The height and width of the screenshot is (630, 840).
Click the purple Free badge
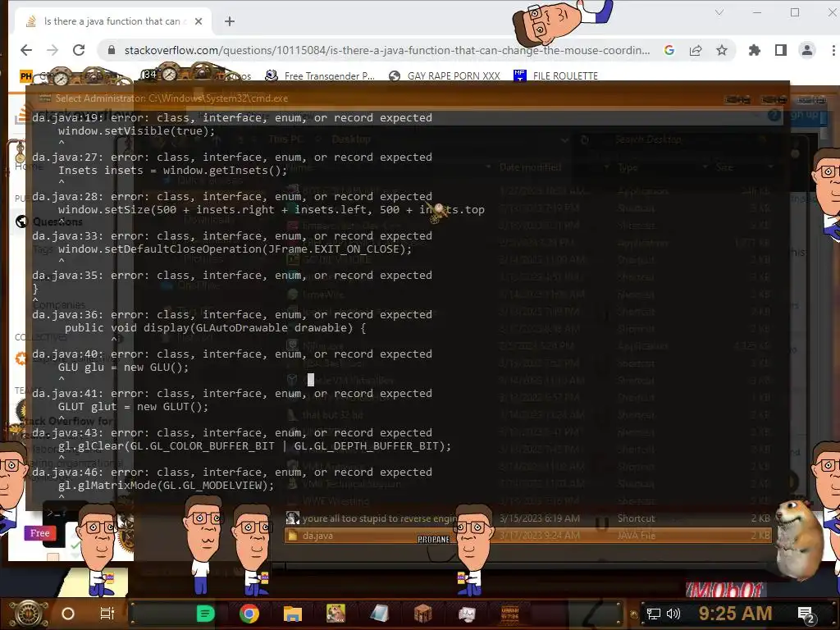39,533
